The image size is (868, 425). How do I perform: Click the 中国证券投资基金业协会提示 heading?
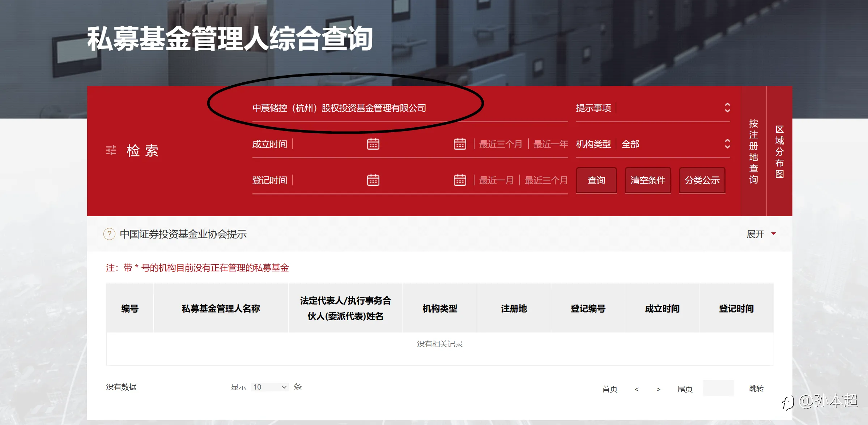click(183, 234)
